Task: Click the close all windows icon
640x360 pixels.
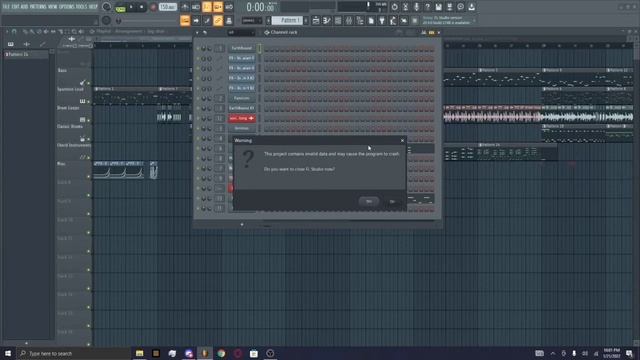Action: pos(404,20)
